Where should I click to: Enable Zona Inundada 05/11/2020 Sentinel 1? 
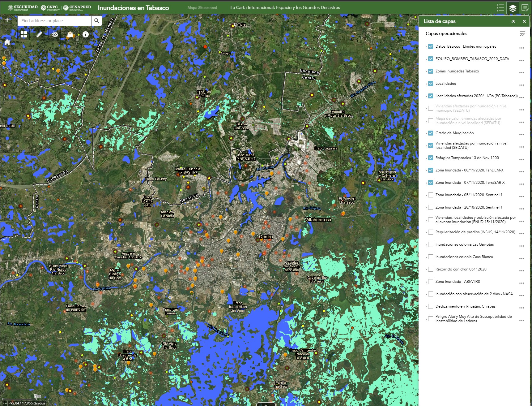coord(431,195)
